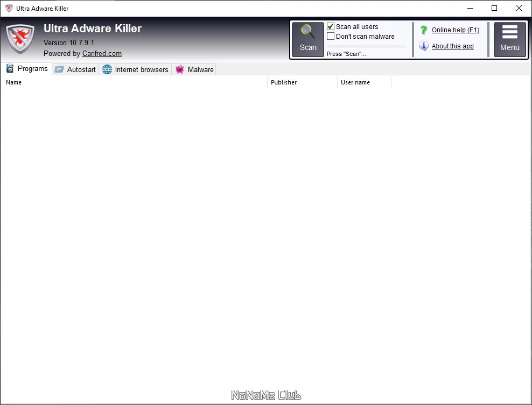This screenshot has height=405, width=532.
Task: Open the Internet browsers tab
Action: [135, 69]
